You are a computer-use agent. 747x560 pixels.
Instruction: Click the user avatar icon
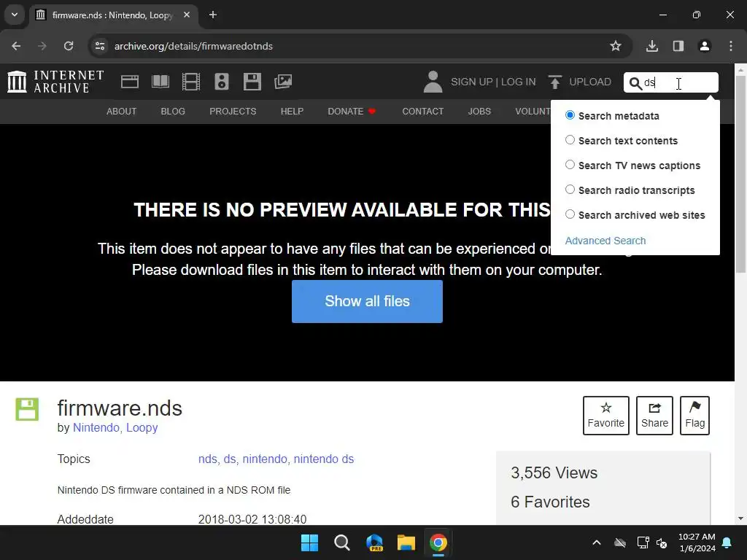click(x=433, y=82)
